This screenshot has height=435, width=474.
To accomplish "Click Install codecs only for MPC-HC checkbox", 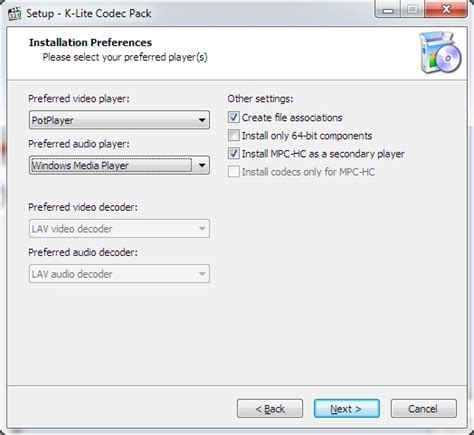I will click(x=234, y=172).
